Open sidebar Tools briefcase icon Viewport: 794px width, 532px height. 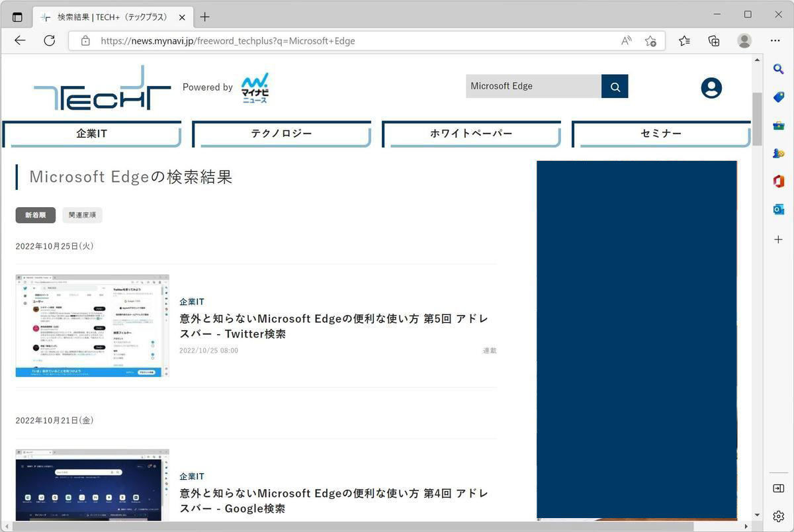(x=779, y=126)
